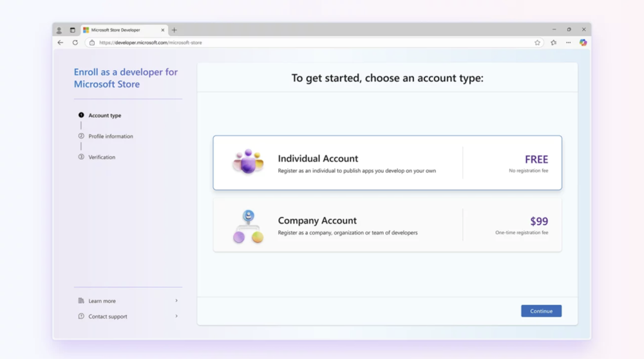Add page to favorites with star icon
The height and width of the screenshot is (359, 644).
tap(537, 42)
